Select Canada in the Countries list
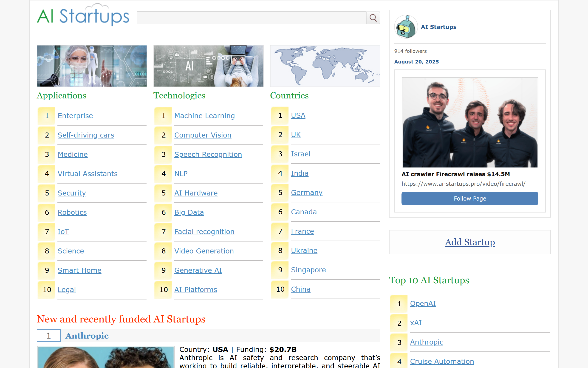This screenshot has height=368, width=588. (304, 212)
